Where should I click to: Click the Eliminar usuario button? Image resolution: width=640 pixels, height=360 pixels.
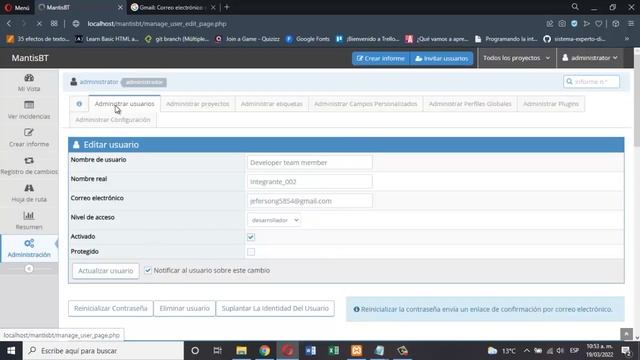(x=184, y=308)
